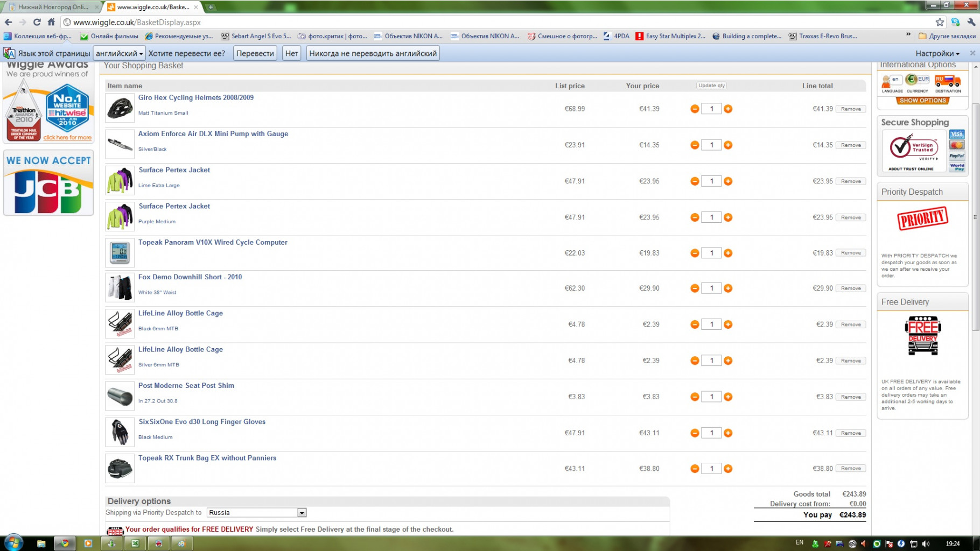Open the Language option icon
This screenshot has height=551, width=980.
pyautogui.click(x=892, y=83)
